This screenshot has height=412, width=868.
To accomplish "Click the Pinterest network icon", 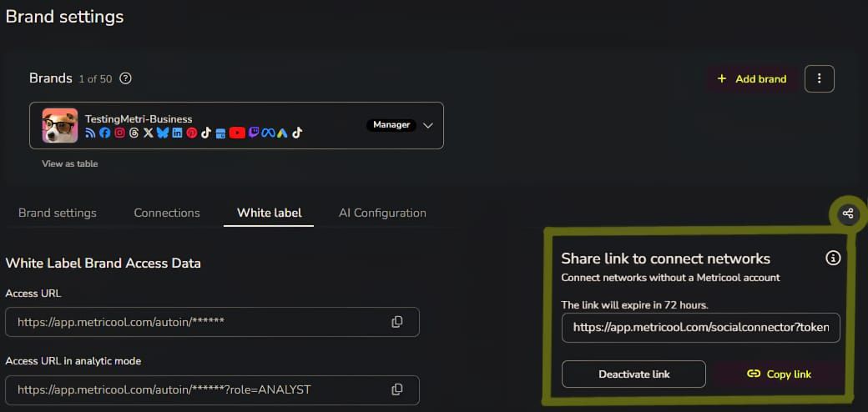I will (191, 133).
